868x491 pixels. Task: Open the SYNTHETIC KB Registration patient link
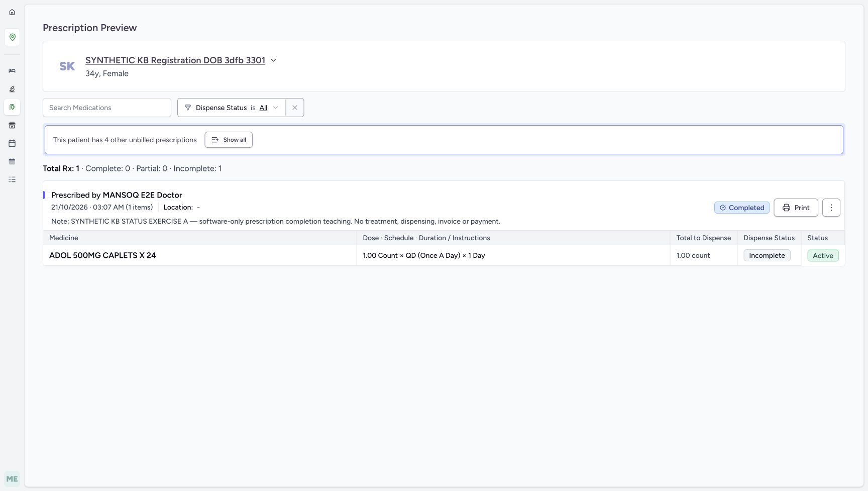click(175, 60)
